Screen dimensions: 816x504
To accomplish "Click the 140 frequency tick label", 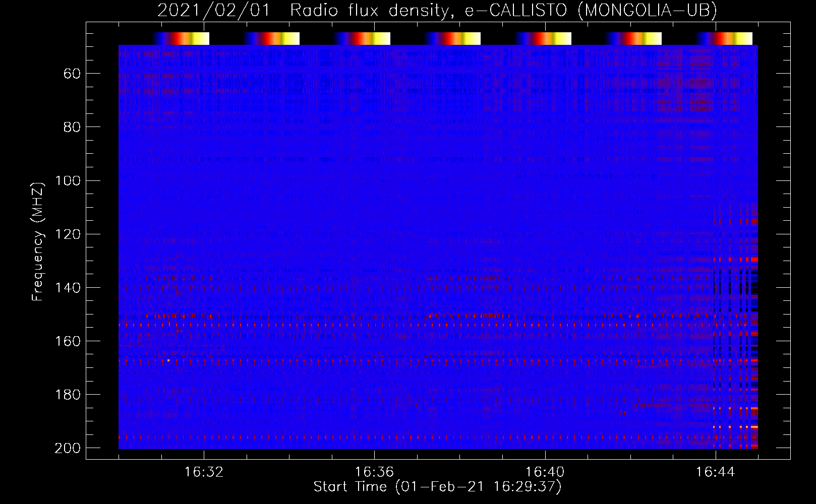I will click(68, 288).
